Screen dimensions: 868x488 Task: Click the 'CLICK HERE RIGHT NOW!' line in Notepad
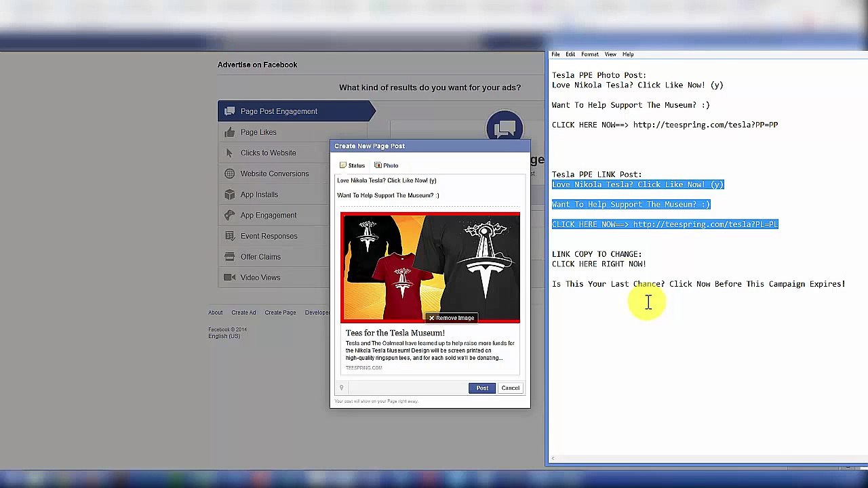point(599,264)
